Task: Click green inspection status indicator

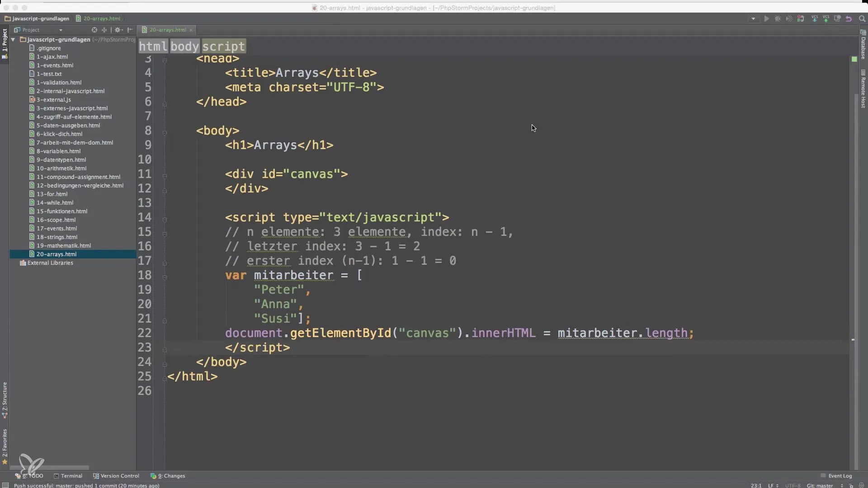Action: [854, 59]
